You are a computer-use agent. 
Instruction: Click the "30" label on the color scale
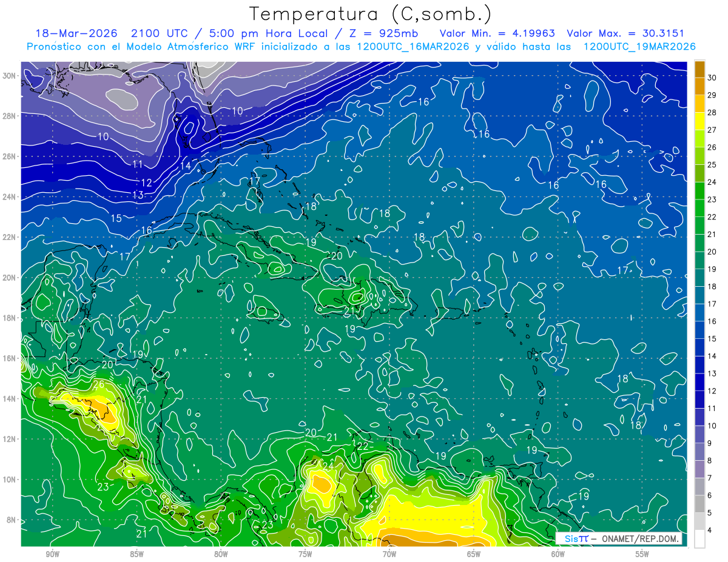pos(712,78)
